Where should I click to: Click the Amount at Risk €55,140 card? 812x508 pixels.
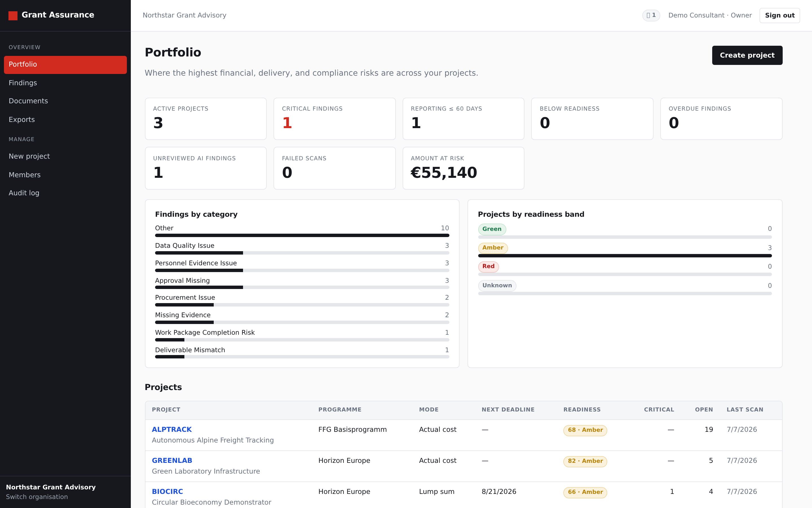click(x=464, y=168)
